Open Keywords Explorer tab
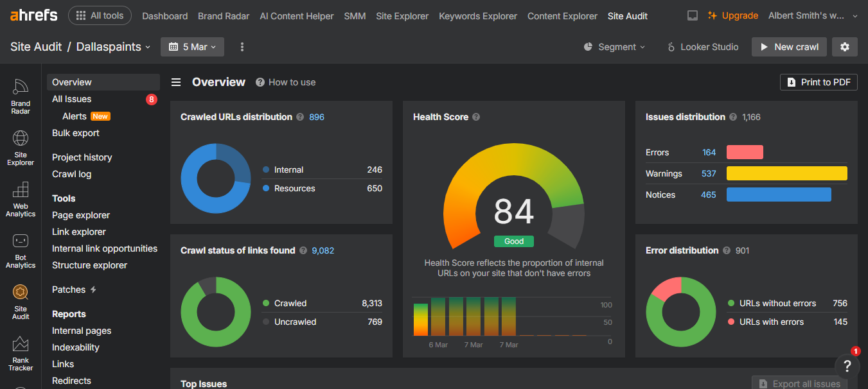 tap(478, 16)
